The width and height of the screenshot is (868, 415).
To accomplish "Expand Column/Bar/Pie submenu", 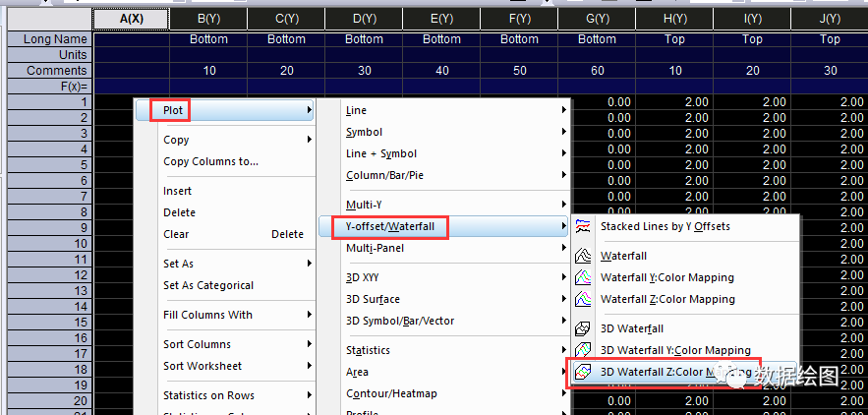I will pyautogui.click(x=444, y=175).
